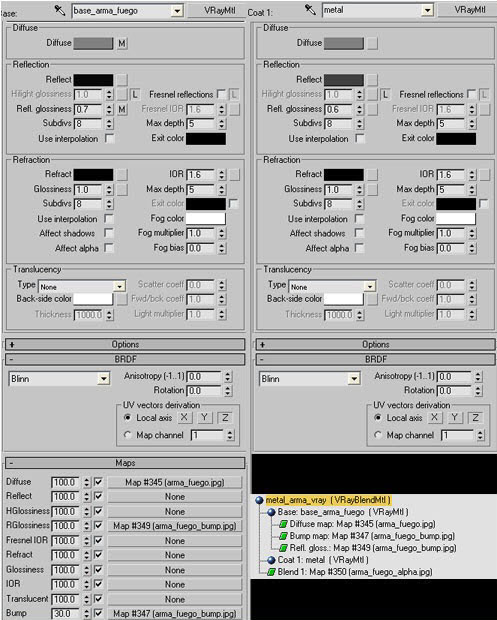Viewport: 497px width, 620px height.
Task: Click Coat 1 Reflect empty map slot
Action: 372,80
